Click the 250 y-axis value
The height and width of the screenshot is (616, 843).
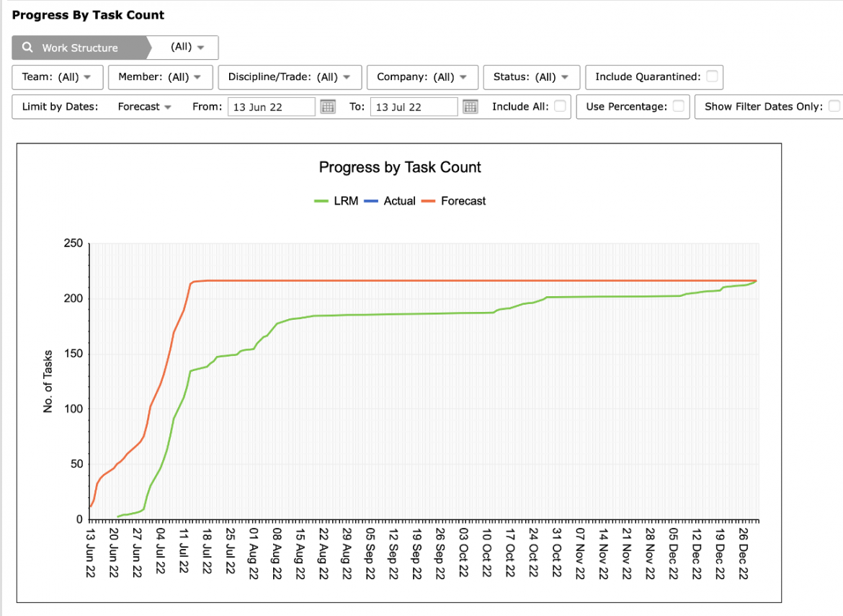73,243
